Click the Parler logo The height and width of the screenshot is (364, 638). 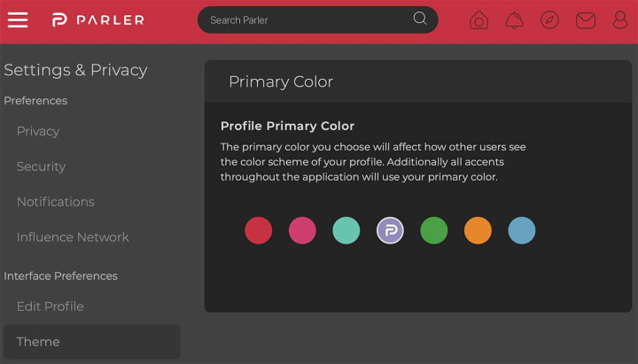pyautogui.click(x=98, y=20)
